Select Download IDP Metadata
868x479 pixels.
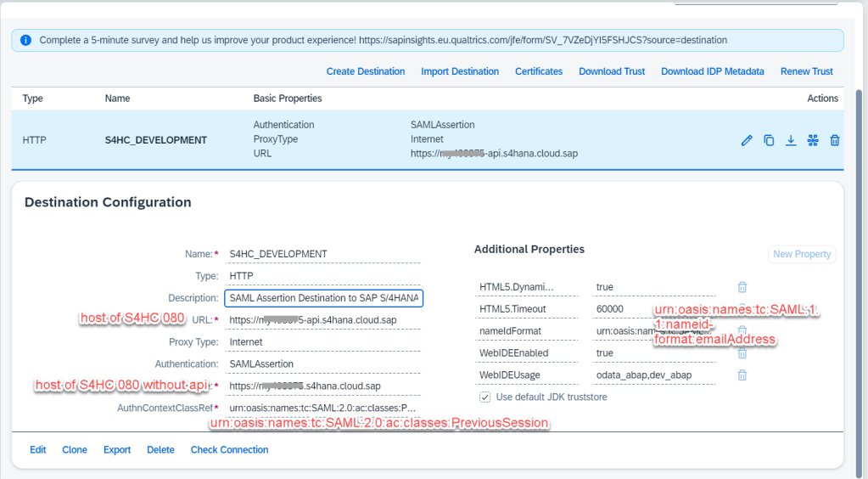[x=713, y=71]
